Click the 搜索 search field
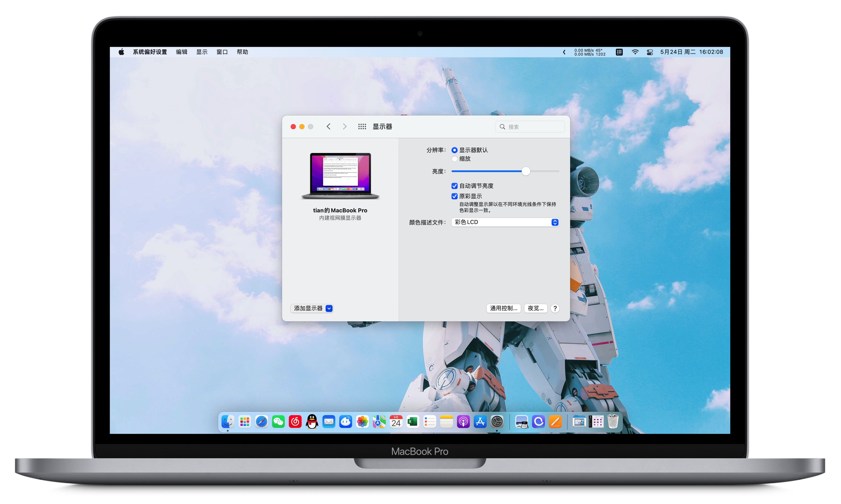 pyautogui.click(x=529, y=126)
